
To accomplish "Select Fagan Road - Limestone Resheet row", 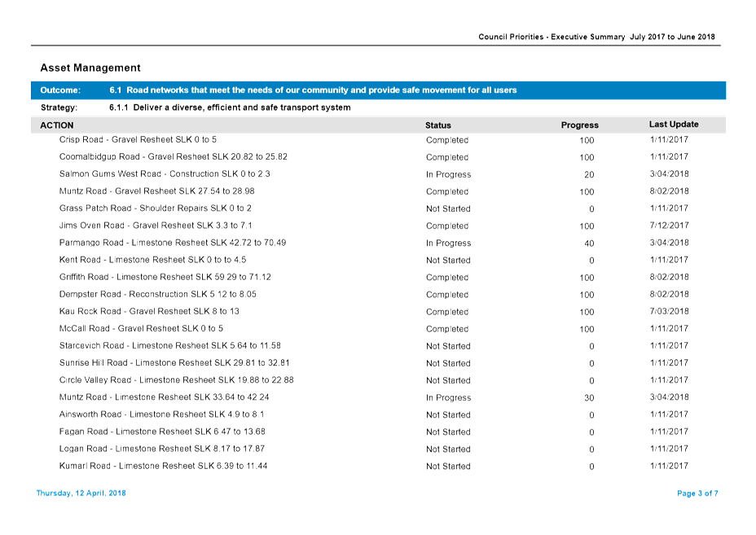I will 379,432.
